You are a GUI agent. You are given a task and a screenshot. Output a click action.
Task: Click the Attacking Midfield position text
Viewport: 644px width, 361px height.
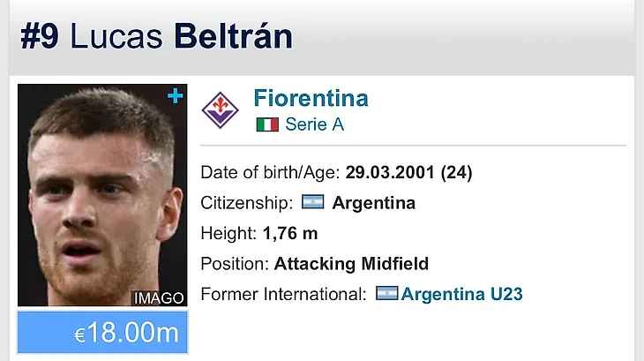[x=351, y=264]
